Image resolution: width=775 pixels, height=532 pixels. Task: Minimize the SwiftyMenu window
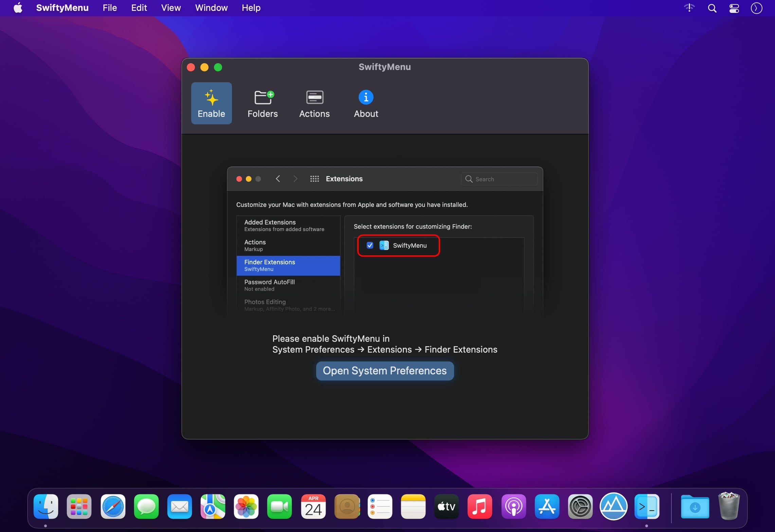click(x=204, y=67)
